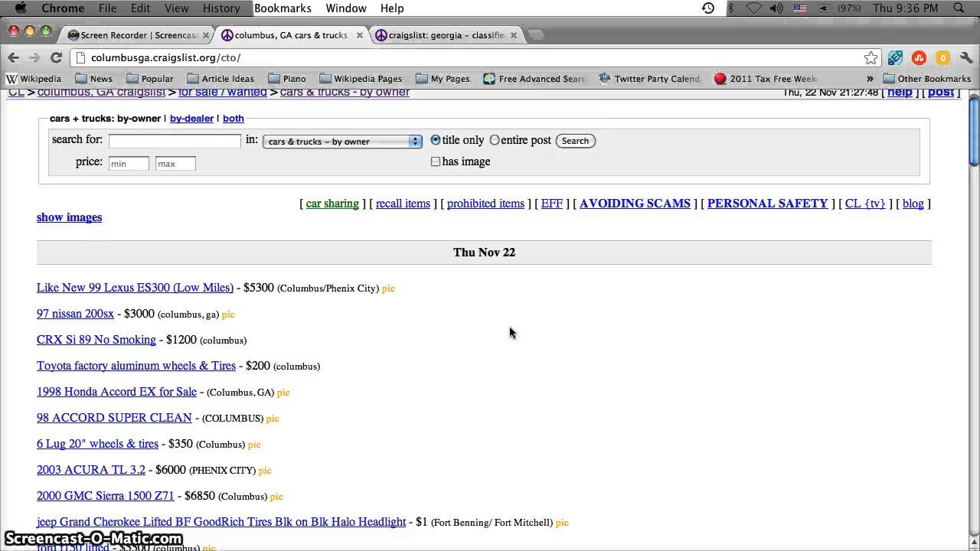Click the post link in header

tap(941, 92)
